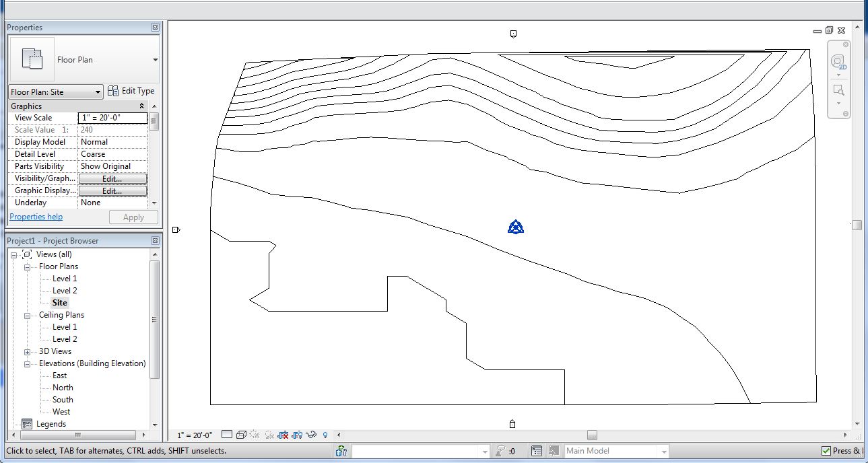
Task: Open the 2D SteeringWheel on navigation bar
Action: point(838,62)
